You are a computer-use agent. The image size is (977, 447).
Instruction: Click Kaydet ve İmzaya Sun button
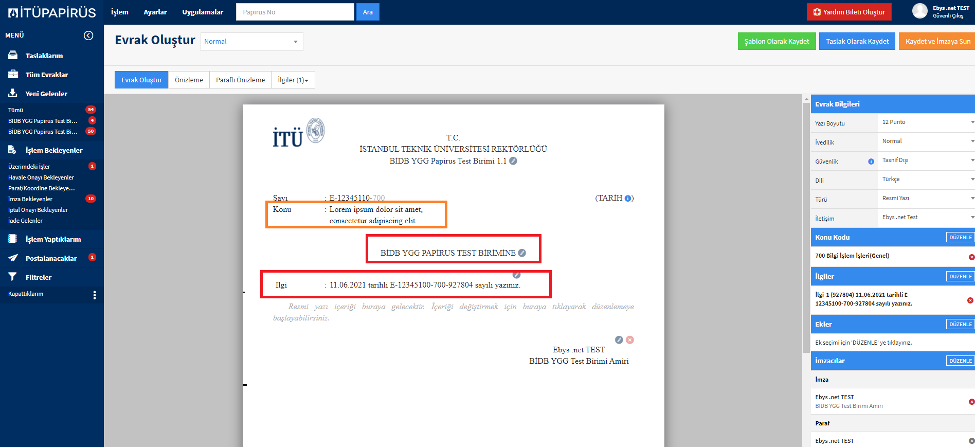pos(938,41)
